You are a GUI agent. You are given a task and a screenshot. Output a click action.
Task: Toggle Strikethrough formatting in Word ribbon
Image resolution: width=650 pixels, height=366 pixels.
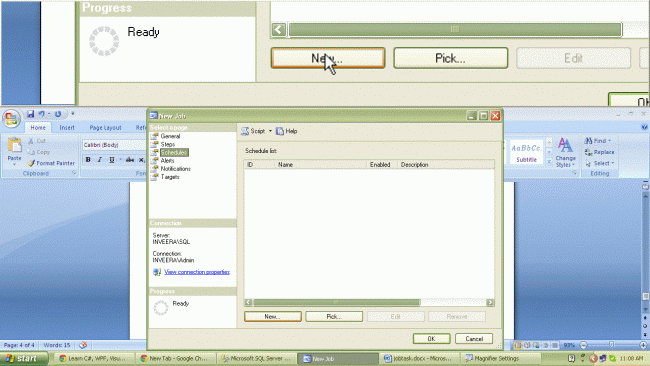pos(130,160)
